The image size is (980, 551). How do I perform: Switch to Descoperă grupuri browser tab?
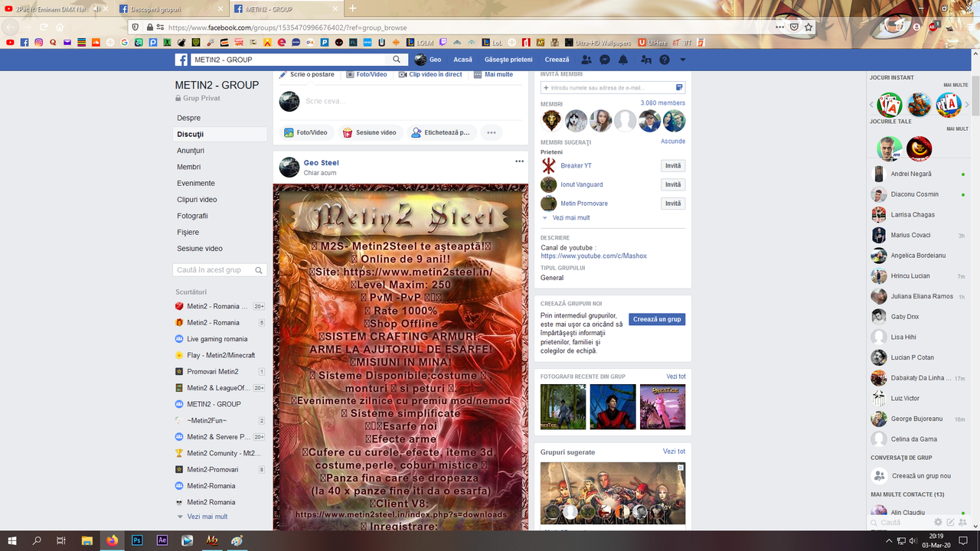[171, 8]
